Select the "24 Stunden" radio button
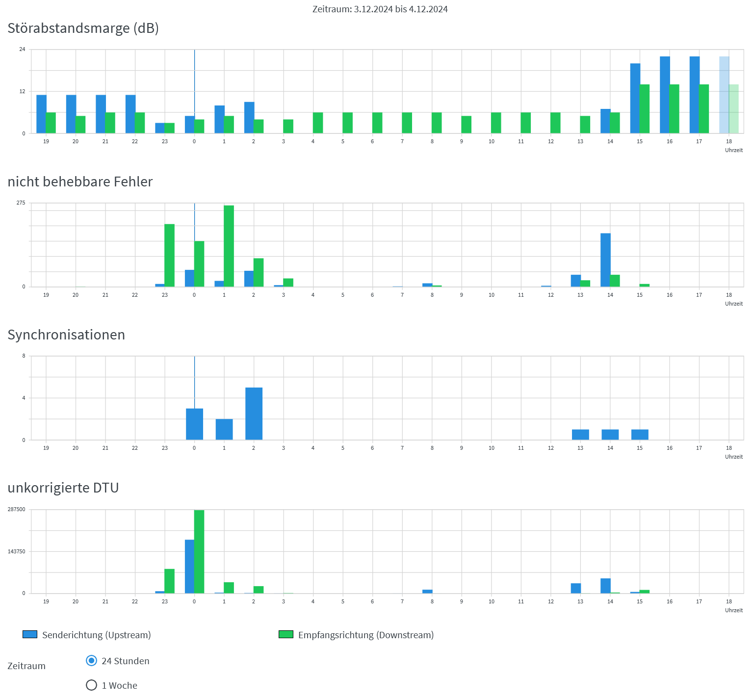Screen dimensions: 754x700 pyautogui.click(x=91, y=661)
